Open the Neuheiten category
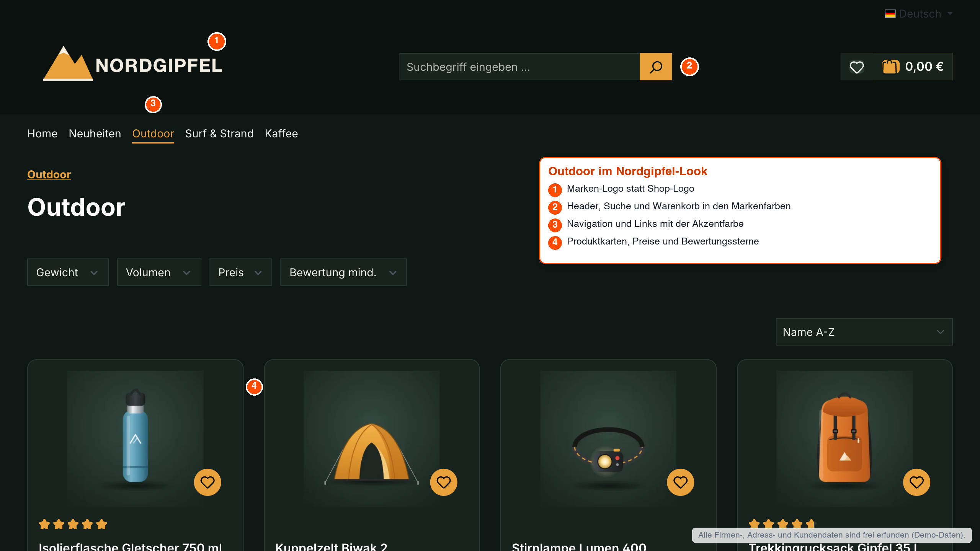This screenshot has width=980, height=551. click(95, 134)
